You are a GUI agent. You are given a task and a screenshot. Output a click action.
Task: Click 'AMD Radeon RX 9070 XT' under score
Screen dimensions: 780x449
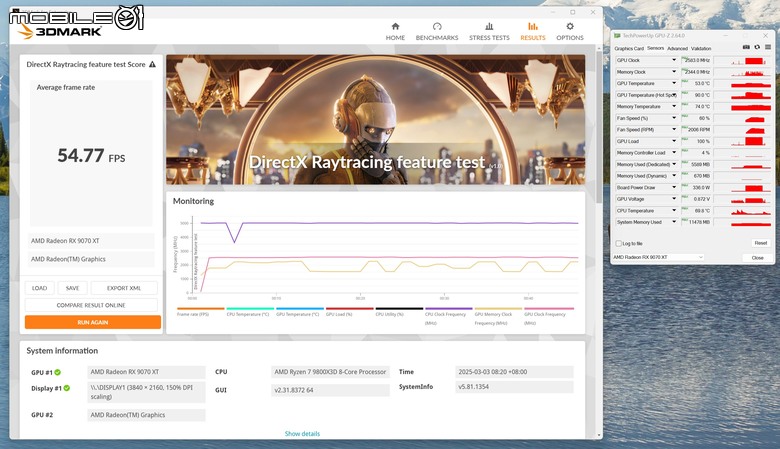[91, 241]
